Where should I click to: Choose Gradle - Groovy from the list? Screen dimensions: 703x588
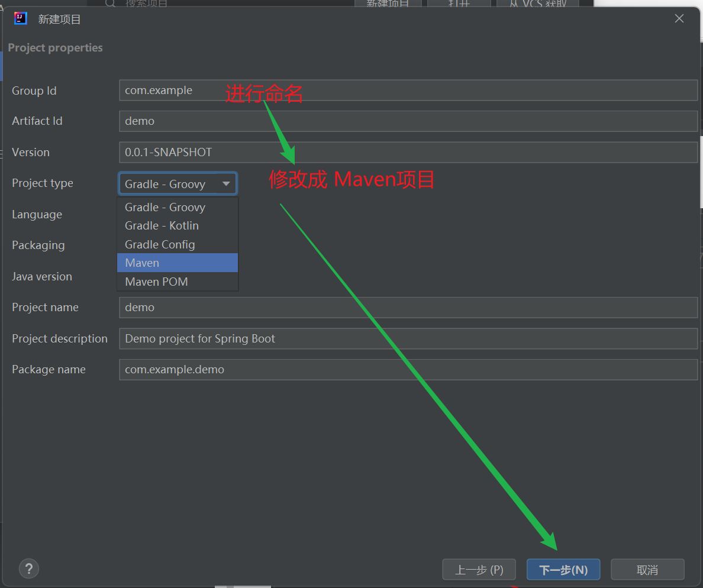click(x=178, y=208)
